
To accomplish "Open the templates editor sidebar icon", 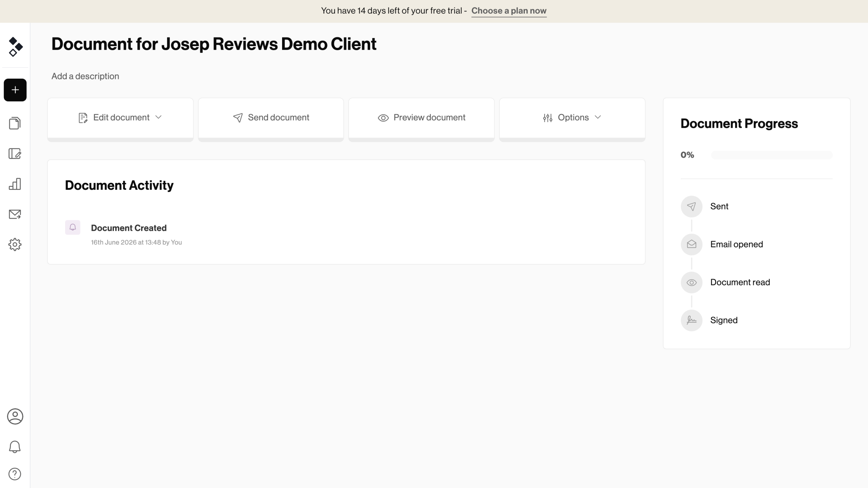I will 15,154.
